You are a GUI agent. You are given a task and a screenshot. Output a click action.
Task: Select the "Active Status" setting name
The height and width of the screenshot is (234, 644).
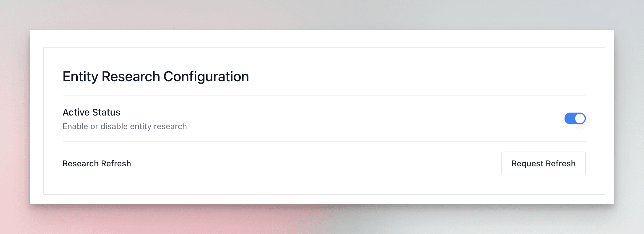(x=91, y=112)
